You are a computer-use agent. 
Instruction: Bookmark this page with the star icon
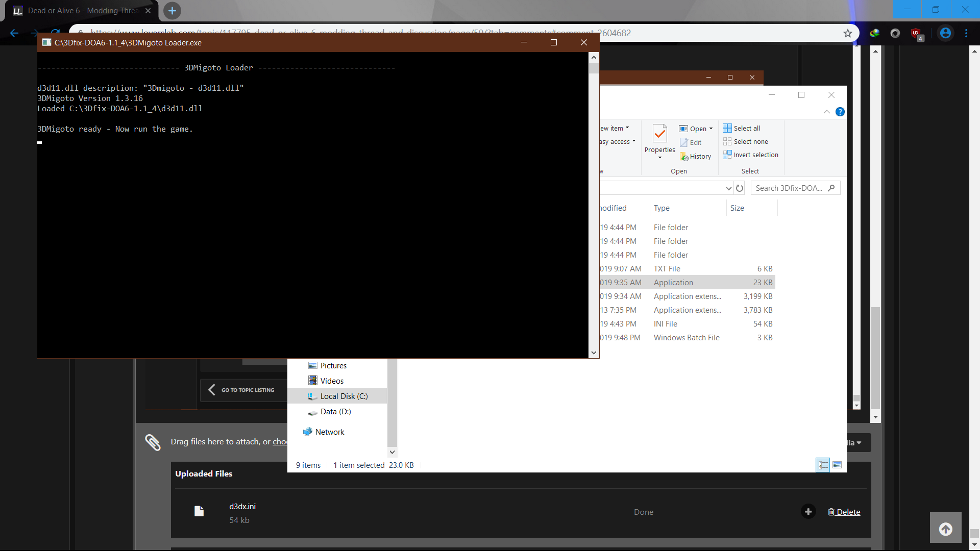pos(848,33)
